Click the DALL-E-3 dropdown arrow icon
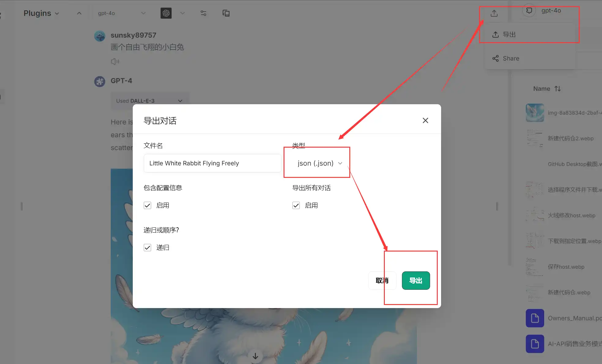602x364 pixels. tap(180, 101)
